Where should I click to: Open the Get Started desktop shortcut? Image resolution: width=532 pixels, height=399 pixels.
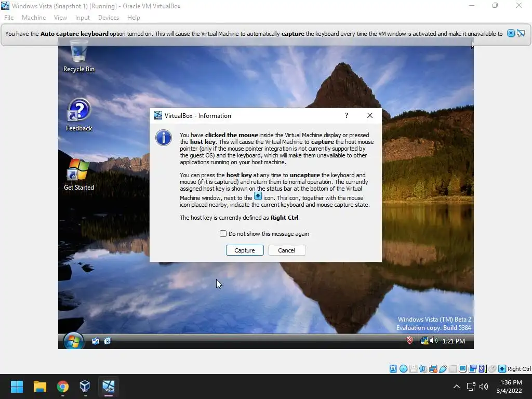pyautogui.click(x=79, y=175)
